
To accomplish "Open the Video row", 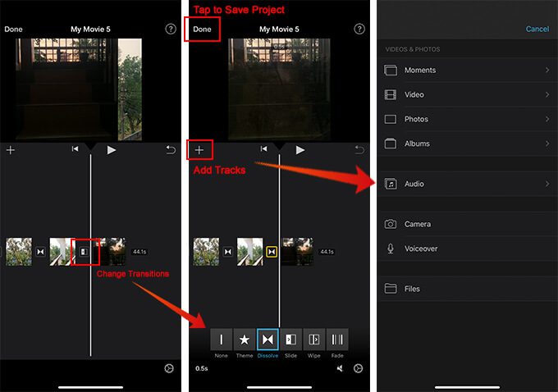I will [x=467, y=94].
